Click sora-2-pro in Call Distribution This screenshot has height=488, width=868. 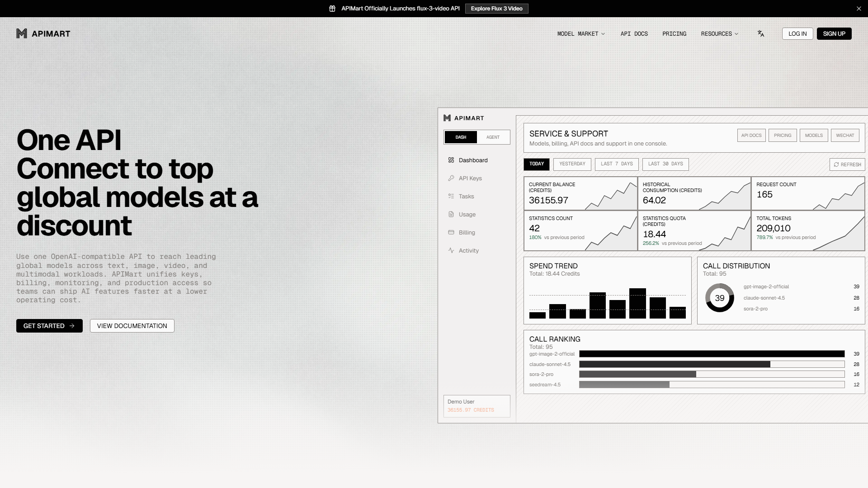tap(755, 309)
